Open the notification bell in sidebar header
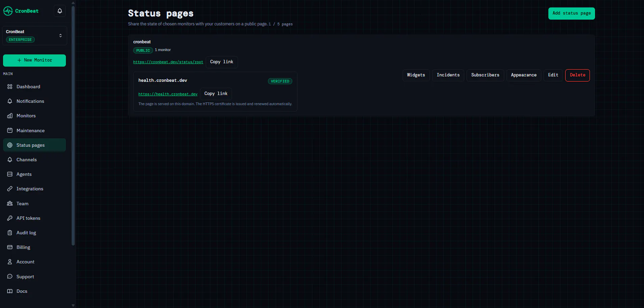Screen dimensions: 644x308 (60, 11)
